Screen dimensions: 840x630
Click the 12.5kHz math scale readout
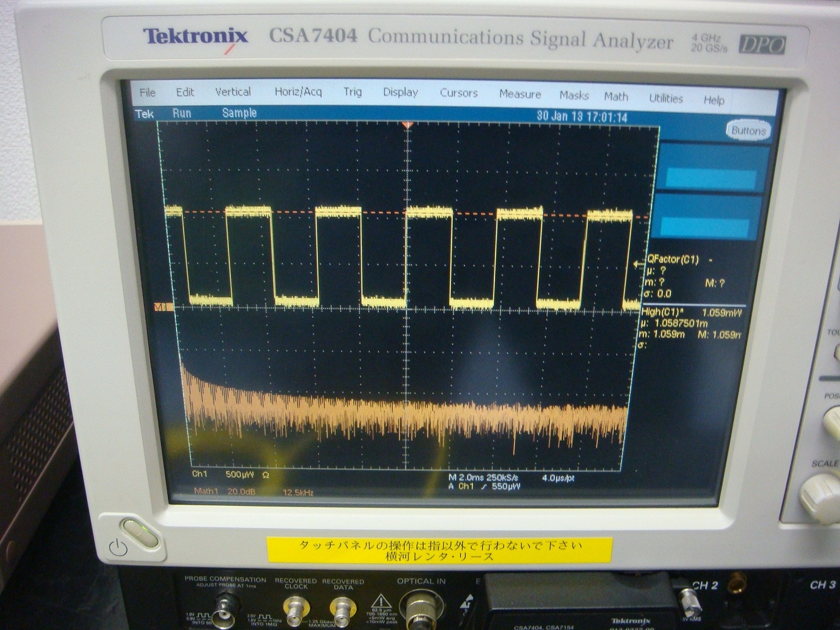298,493
